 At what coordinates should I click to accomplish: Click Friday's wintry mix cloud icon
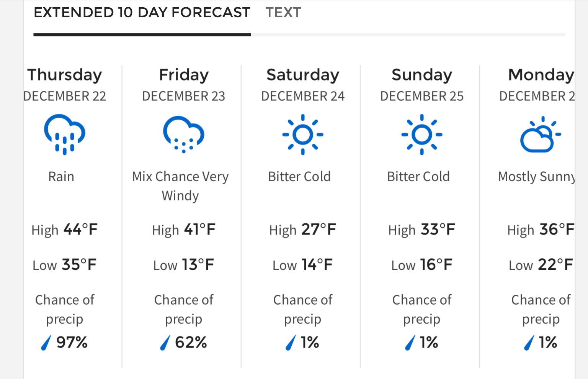(x=184, y=134)
